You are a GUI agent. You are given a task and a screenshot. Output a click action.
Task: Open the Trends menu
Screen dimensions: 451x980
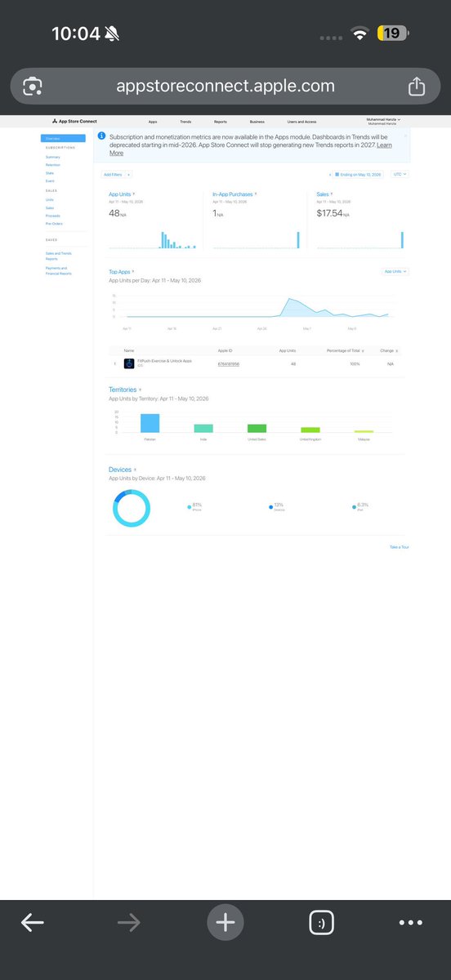coord(186,121)
